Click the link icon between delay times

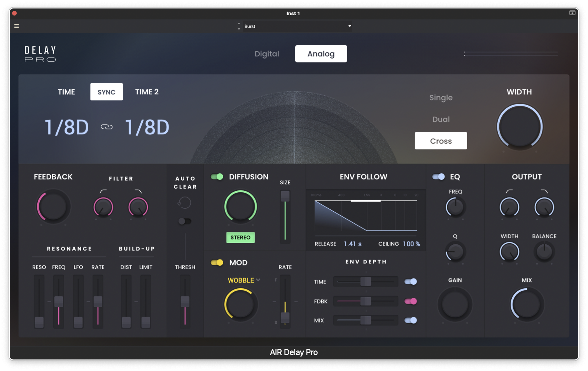point(107,127)
